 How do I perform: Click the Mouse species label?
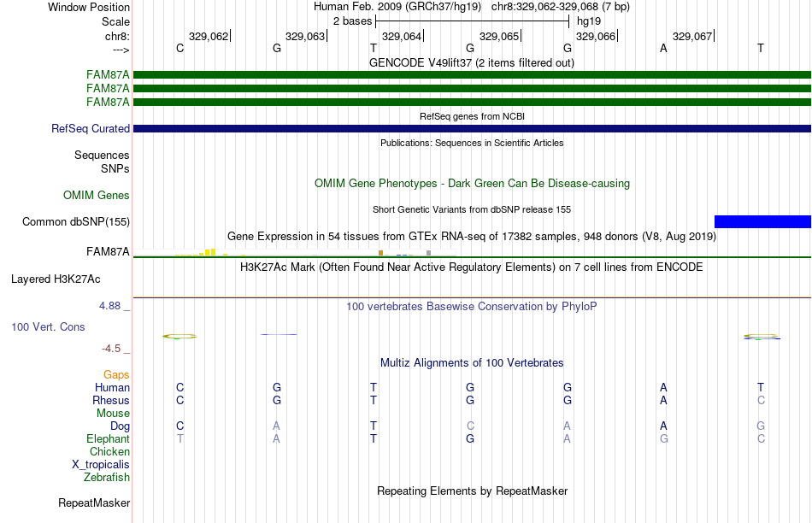[x=113, y=414]
